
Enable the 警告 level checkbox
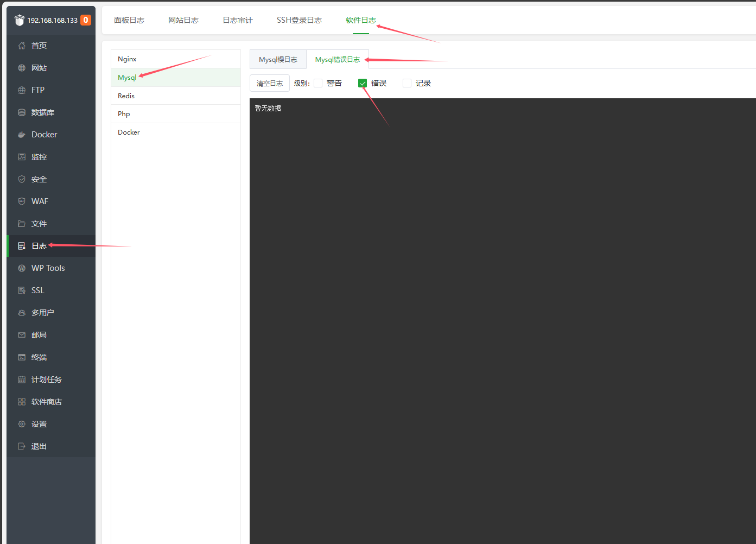pos(318,83)
